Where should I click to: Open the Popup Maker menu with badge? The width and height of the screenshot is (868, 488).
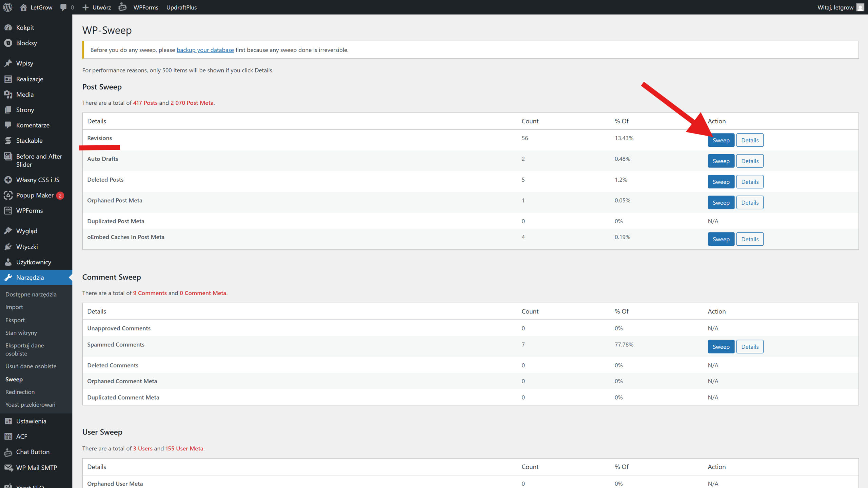(35, 195)
